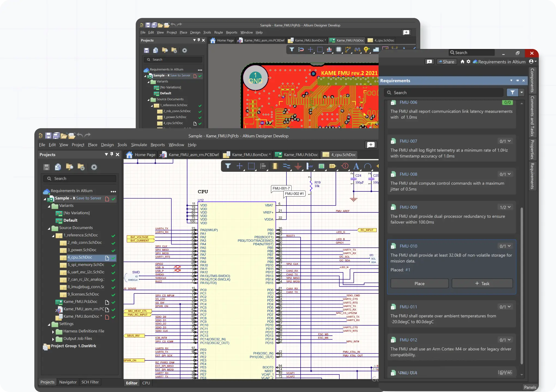
Task: Click the Place button for FMU-010
Action: (x=419, y=283)
